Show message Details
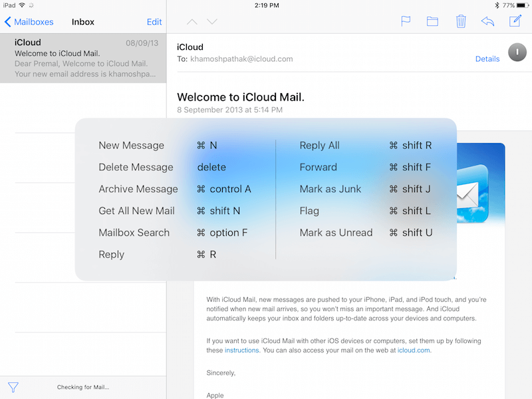This screenshot has width=532, height=399. [x=487, y=59]
